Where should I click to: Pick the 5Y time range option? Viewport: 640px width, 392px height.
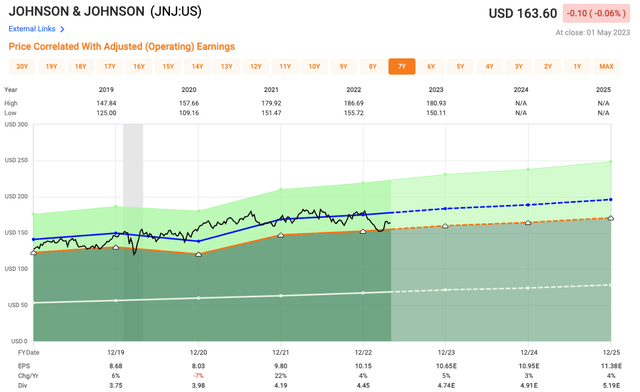[460, 67]
